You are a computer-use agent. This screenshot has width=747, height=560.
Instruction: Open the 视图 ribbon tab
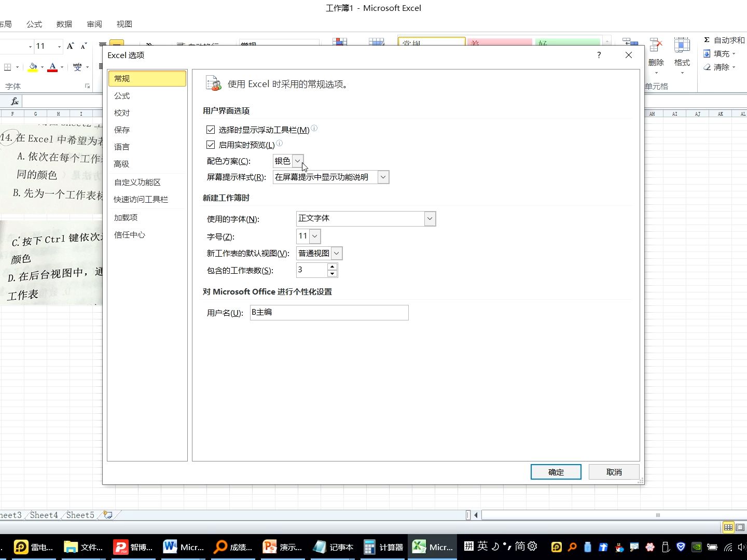tap(125, 24)
